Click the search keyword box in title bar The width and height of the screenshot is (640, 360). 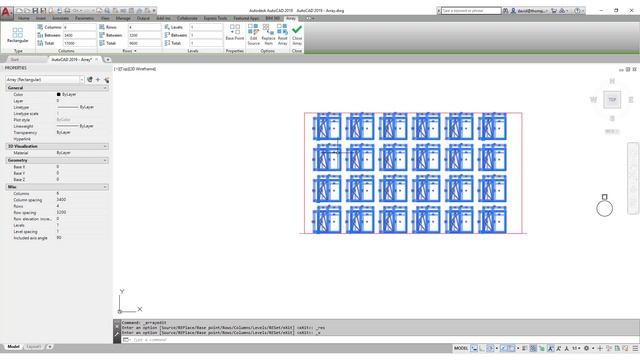[x=471, y=11]
